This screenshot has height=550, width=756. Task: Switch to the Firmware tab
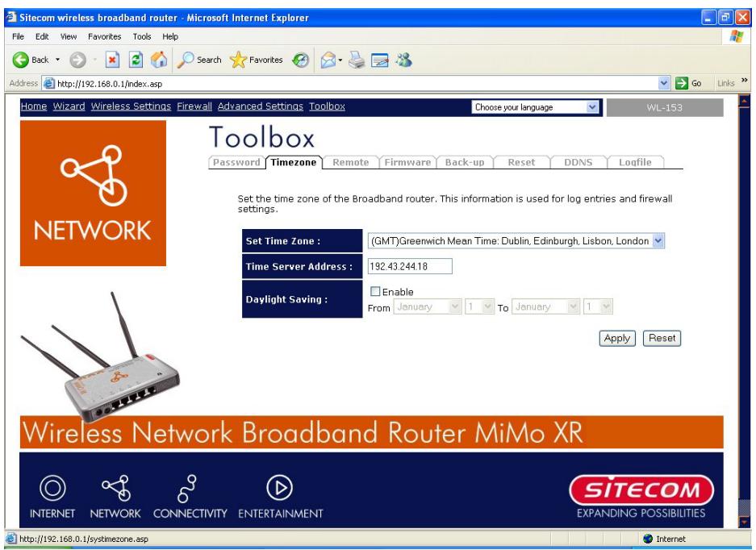(x=408, y=162)
